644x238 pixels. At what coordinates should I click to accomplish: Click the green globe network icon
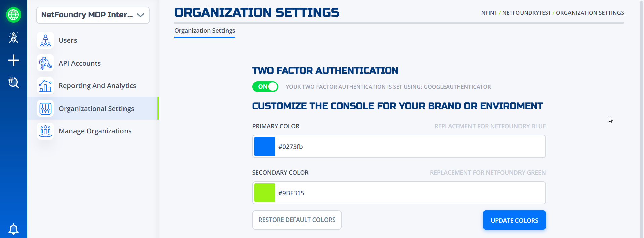[x=14, y=15]
